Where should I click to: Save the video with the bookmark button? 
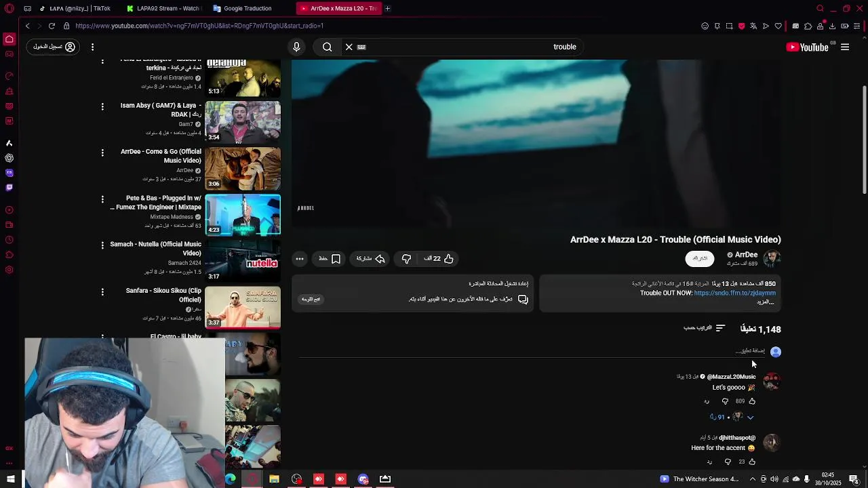(330, 258)
